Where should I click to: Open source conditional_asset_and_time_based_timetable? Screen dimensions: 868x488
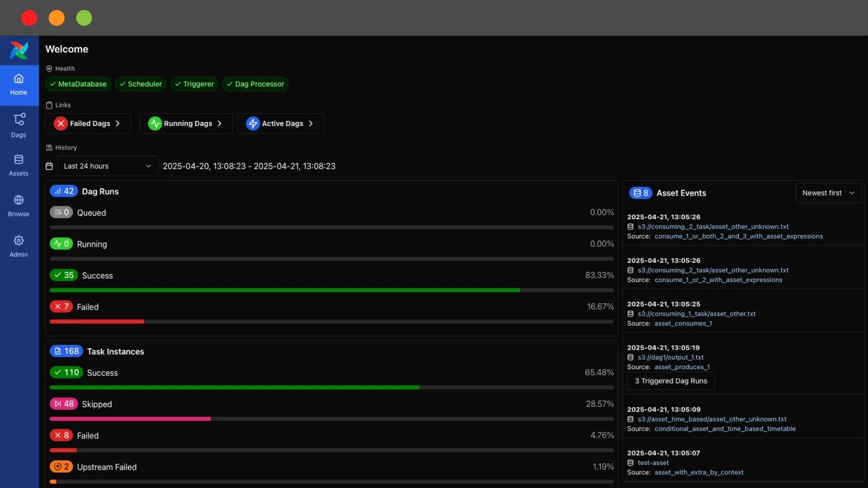pyautogui.click(x=725, y=429)
